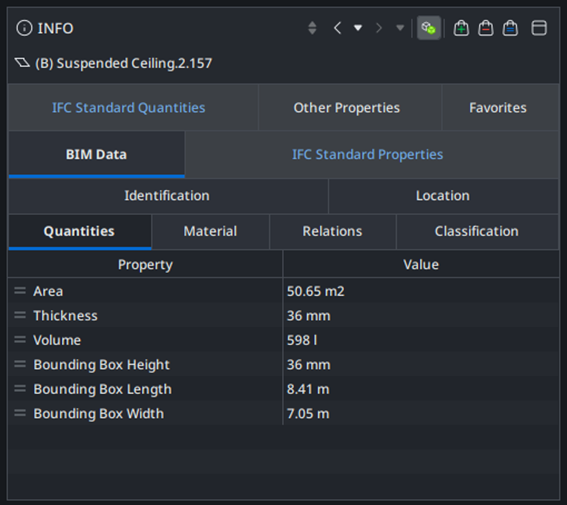Image resolution: width=567 pixels, height=505 pixels.
Task: Click the bag icon with blue lines
Action: tap(510, 28)
